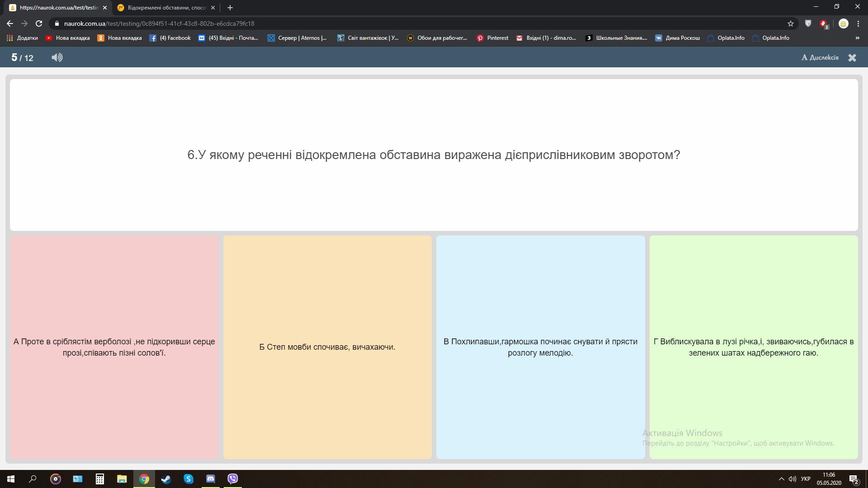Open the Odnoklassniki Нова вкладка bookmark
This screenshot has width=868, height=488.
pos(120,38)
